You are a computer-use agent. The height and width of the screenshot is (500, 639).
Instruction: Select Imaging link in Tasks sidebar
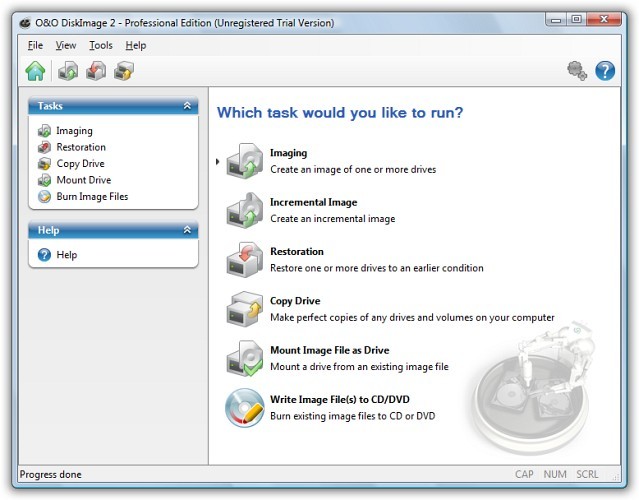tap(74, 131)
